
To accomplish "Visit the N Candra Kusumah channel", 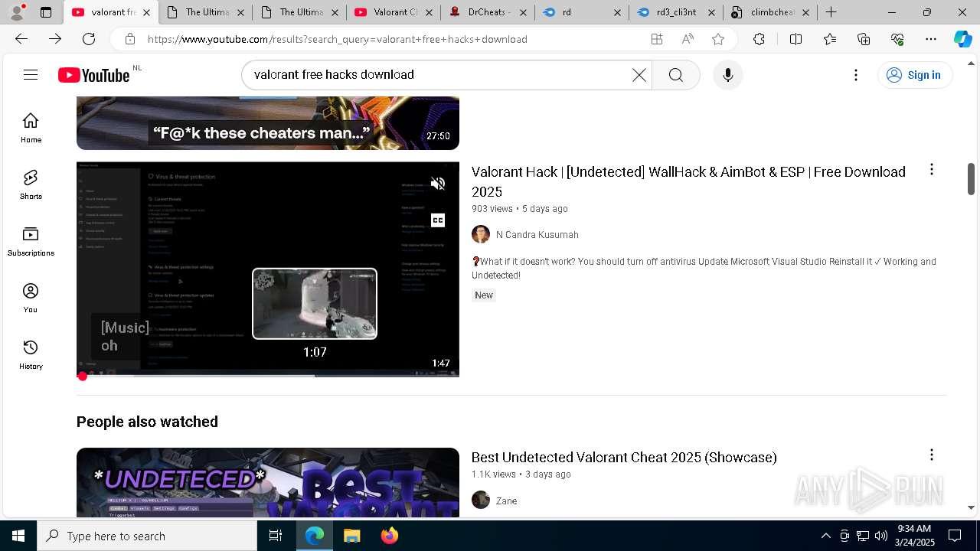I will 537,235.
